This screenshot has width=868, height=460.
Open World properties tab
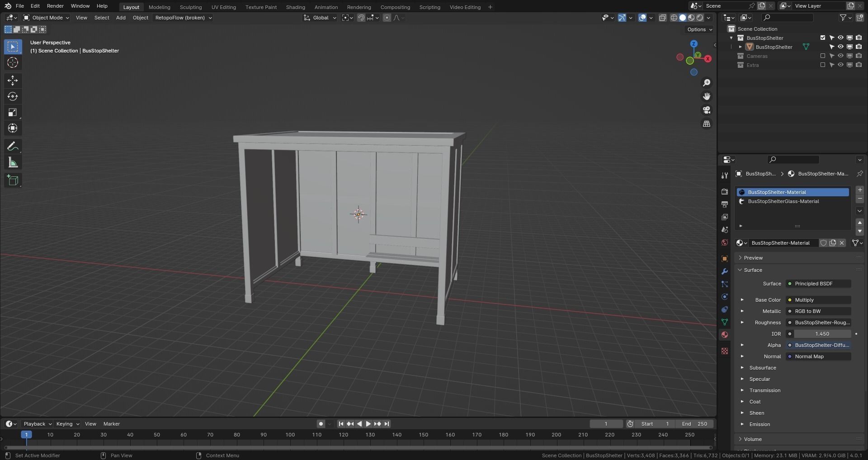725,242
